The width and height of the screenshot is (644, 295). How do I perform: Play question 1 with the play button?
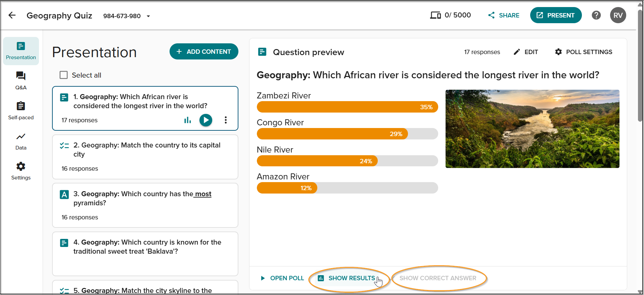tap(206, 120)
